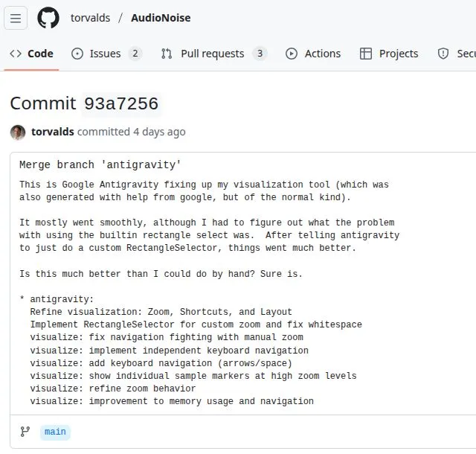476x454 pixels.
Task: Click the Code tab brackets icon
Action: click(15, 54)
